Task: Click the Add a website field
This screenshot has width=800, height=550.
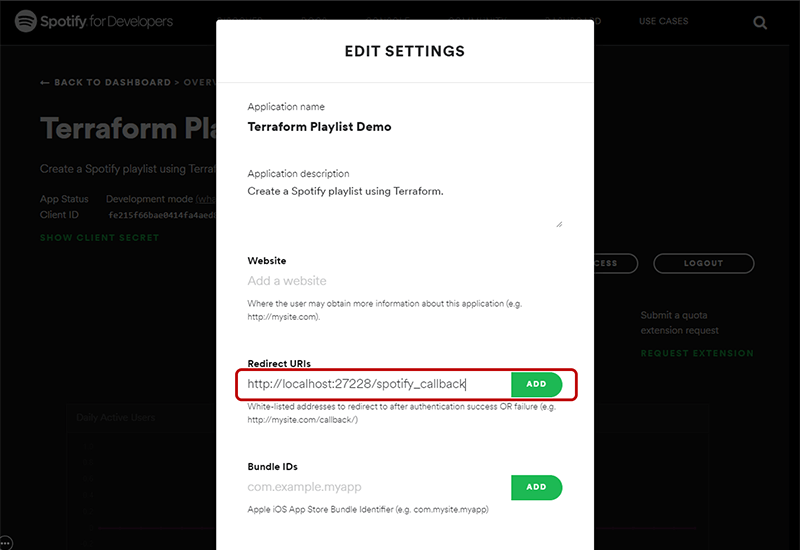Action: tap(405, 281)
